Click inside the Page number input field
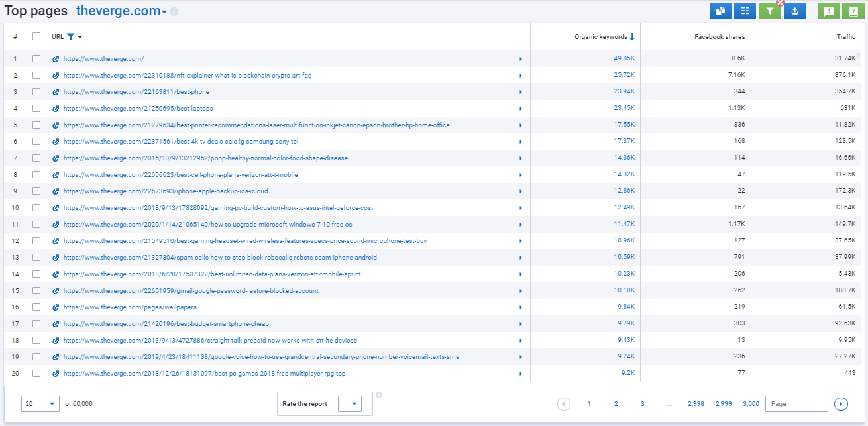This screenshot has height=426, width=868. (797, 403)
